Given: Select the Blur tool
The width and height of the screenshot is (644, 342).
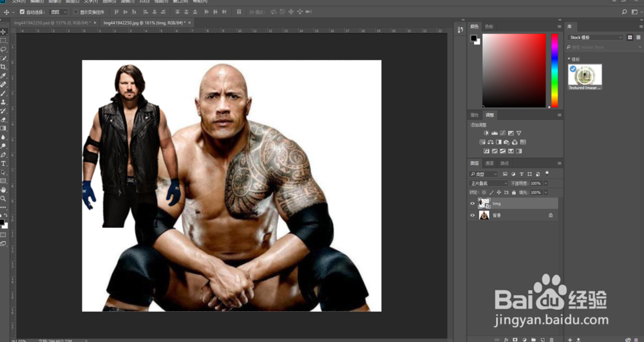Looking at the screenshot, I should 3,138.
